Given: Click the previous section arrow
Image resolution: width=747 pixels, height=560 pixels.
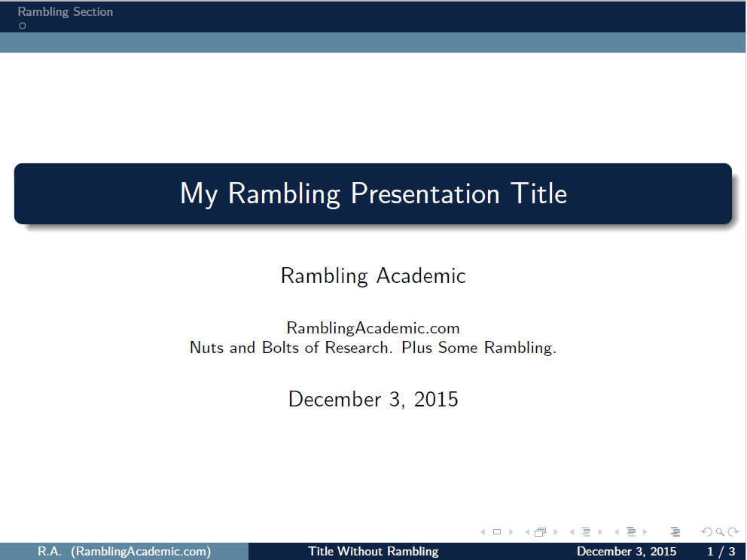Looking at the screenshot, I should (617, 531).
